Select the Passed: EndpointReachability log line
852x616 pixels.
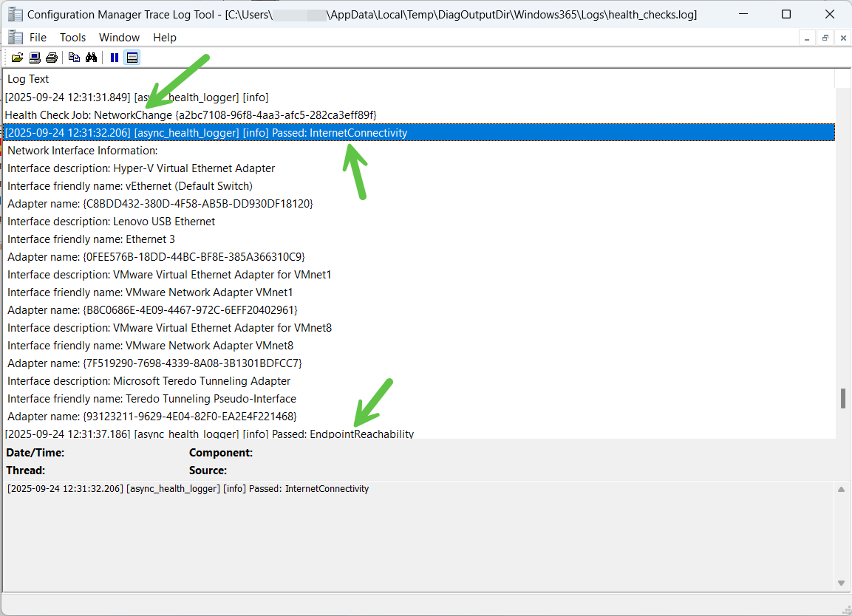click(x=209, y=434)
